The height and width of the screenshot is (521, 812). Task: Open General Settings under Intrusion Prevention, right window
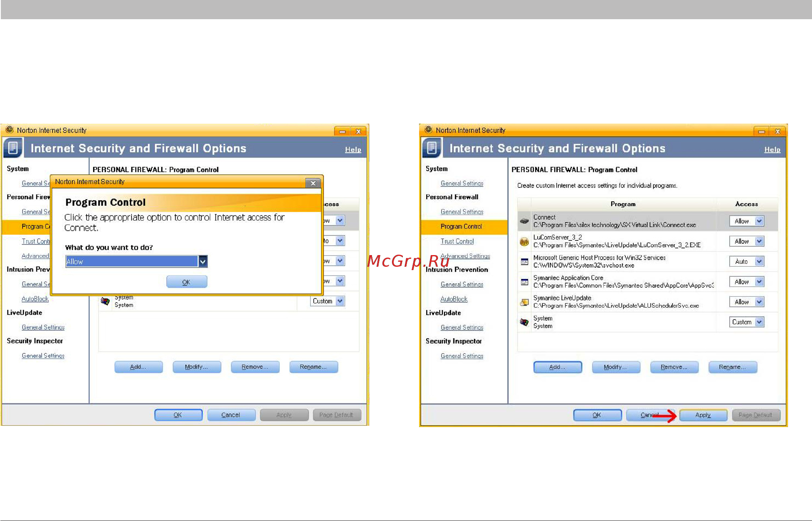click(462, 284)
